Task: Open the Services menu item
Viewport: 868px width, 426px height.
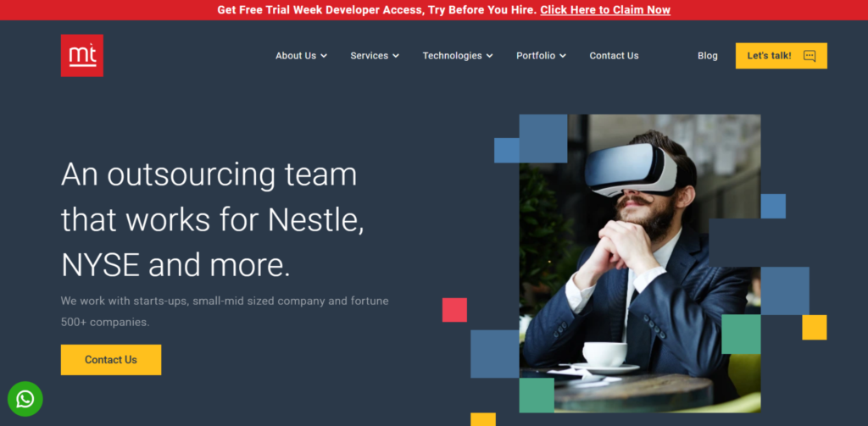Action: (370, 56)
